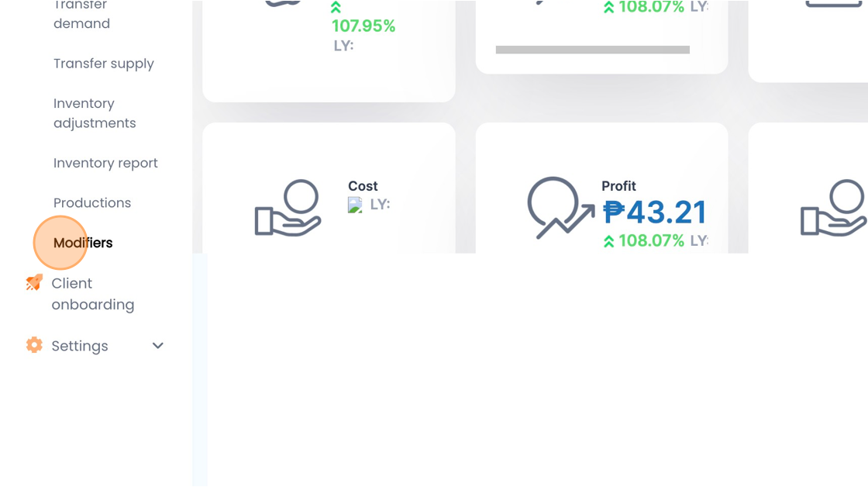The width and height of the screenshot is (868, 487).
Task: Go to Transfer supply
Action: tap(104, 64)
